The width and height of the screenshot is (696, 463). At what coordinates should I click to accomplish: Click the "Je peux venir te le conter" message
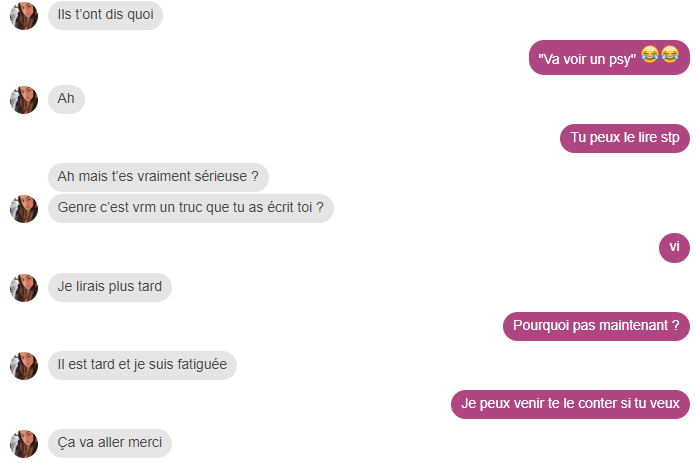(x=570, y=404)
